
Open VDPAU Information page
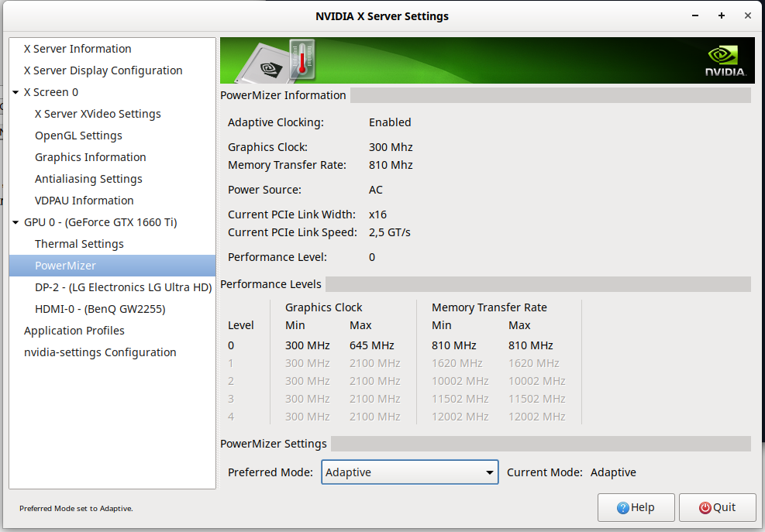(84, 201)
